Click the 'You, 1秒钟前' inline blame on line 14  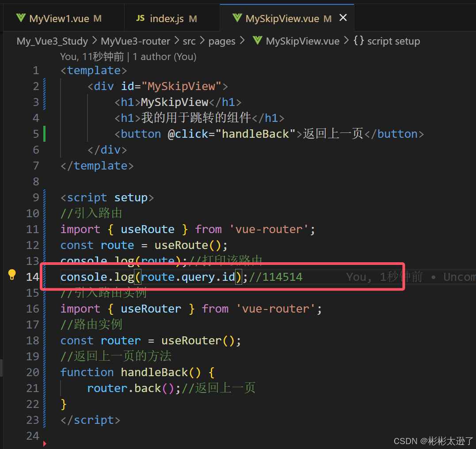tap(385, 277)
